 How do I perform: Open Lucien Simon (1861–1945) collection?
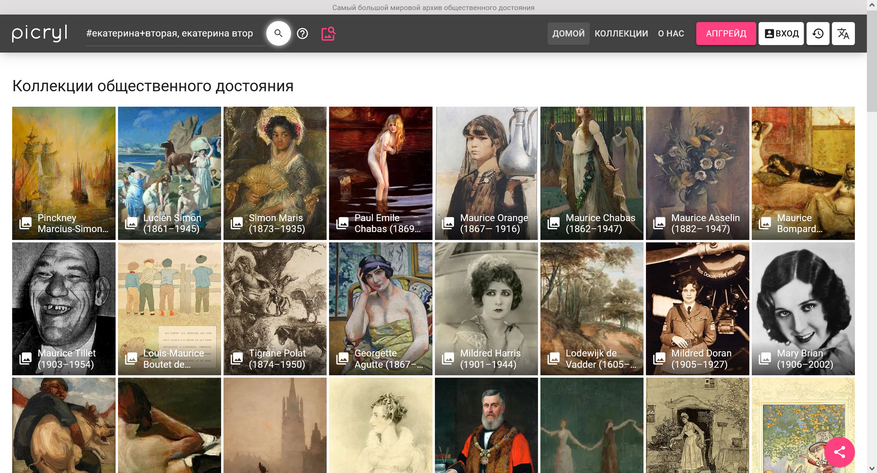(x=169, y=173)
